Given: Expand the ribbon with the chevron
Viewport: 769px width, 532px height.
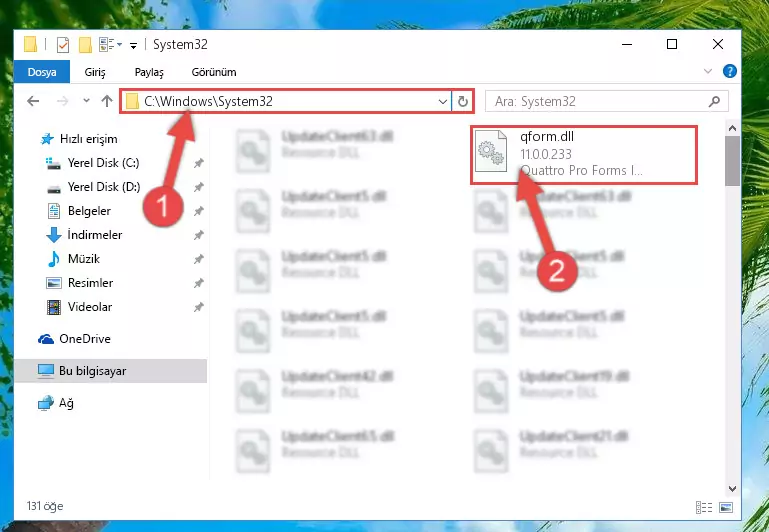Looking at the screenshot, I should tap(708, 72).
